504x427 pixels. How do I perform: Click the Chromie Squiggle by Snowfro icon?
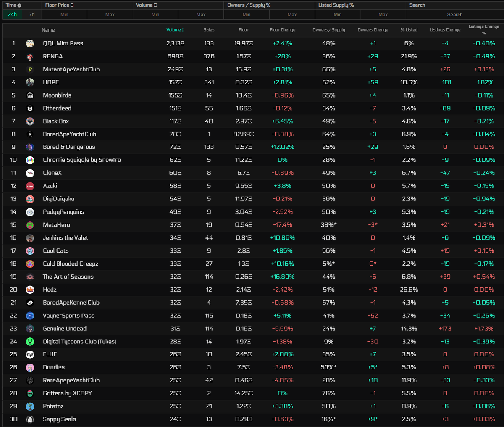pyautogui.click(x=30, y=160)
